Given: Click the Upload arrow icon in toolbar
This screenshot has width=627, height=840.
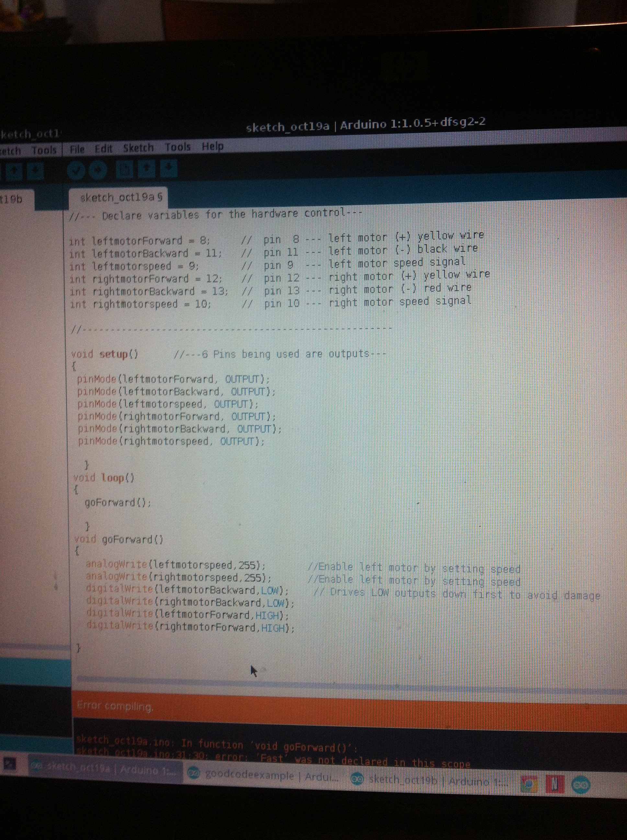Looking at the screenshot, I should [x=98, y=170].
